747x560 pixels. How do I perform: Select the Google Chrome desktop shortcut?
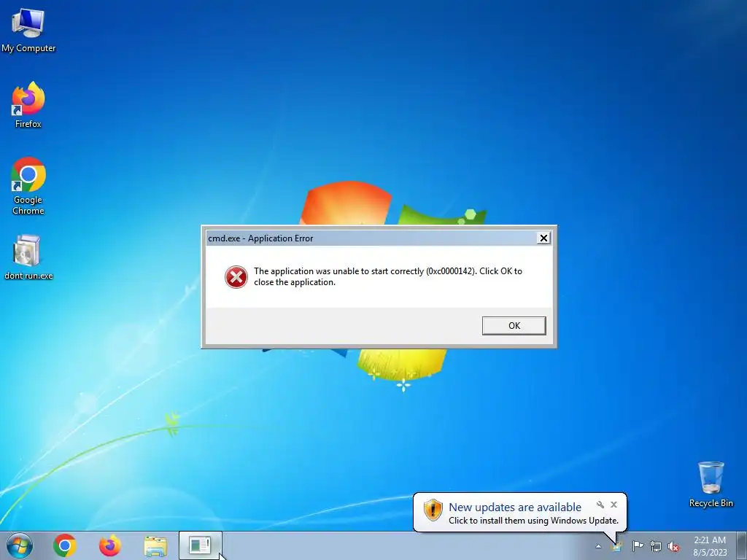(x=28, y=186)
